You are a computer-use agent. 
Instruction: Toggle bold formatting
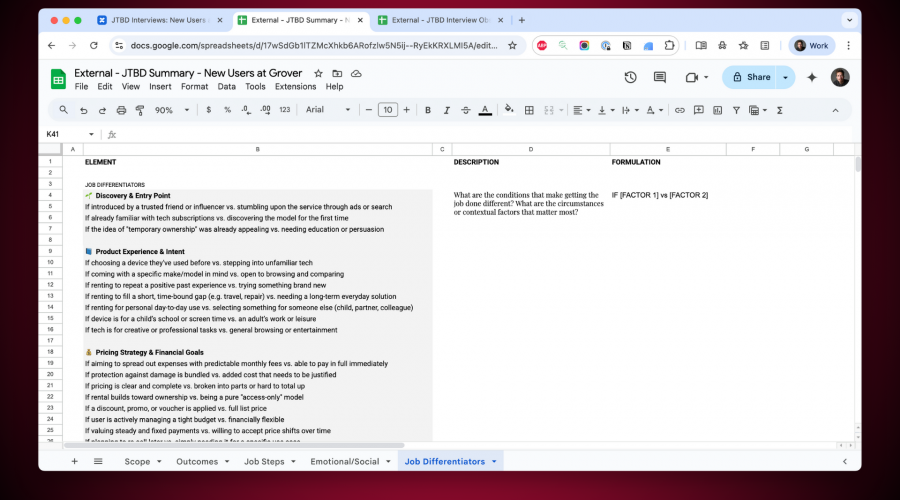pyautogui.click(x=428, y=110)
